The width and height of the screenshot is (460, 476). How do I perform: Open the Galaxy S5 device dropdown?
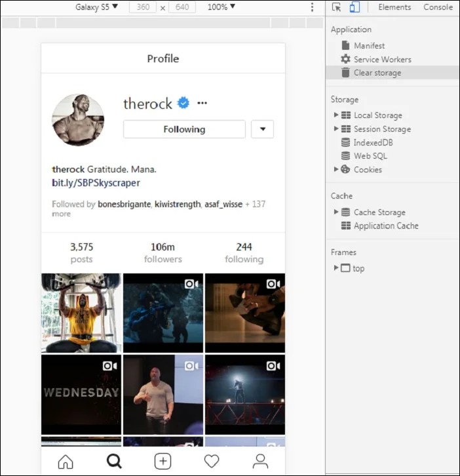96,7
